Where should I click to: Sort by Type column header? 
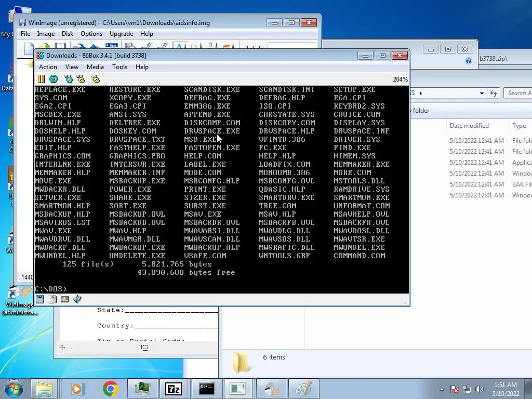click(x=520, y=126)
